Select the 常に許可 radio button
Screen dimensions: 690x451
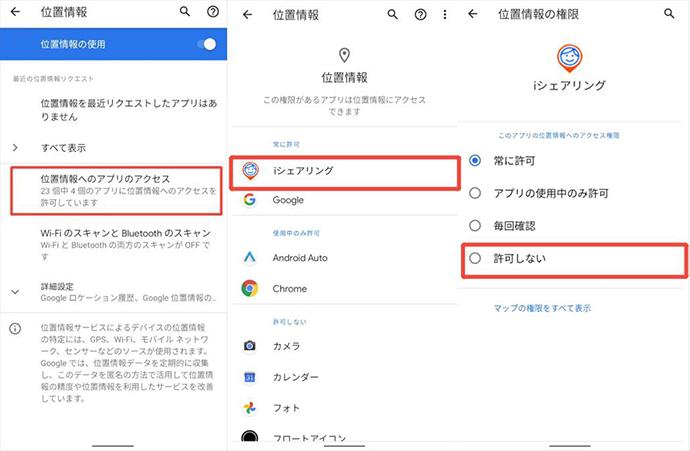click(x=475, y=161)
